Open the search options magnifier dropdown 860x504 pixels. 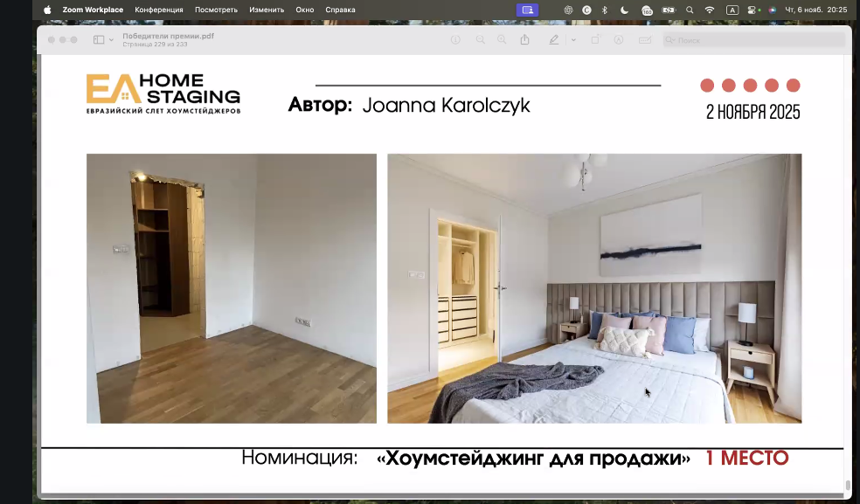pos(670,40)
